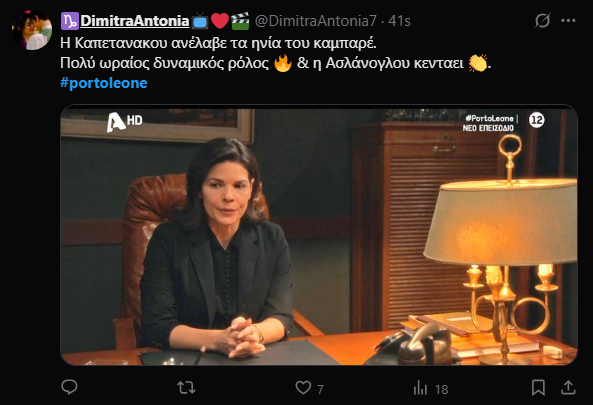Click the Grok circle-slash icon

coord(542,21)
